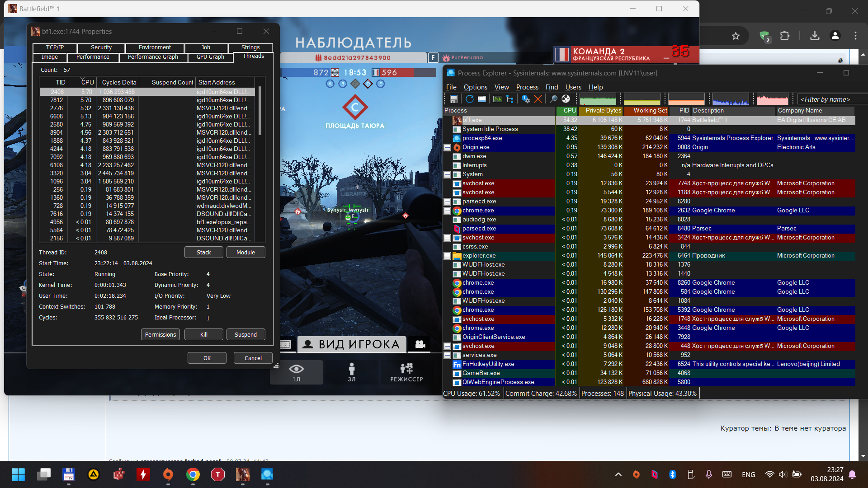Toggle the process tree view icon
Screen dimensions: 868x488
tap(510, 99)
